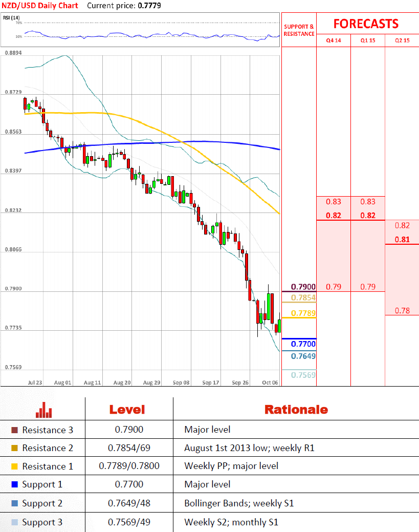Click level cell 0.7789/0.7800
This screenshot has width=419, height=532.
click(x=129, y=466)
